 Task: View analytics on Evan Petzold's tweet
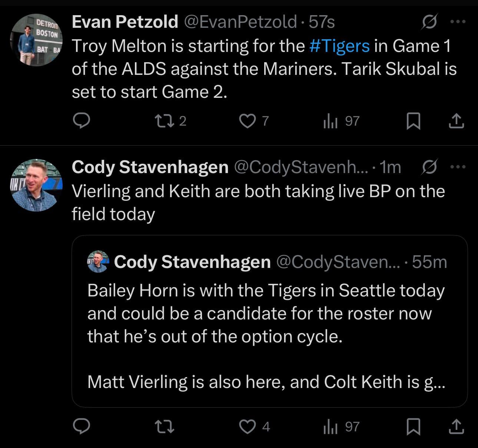pyautogui.click(x=330, y=121)
